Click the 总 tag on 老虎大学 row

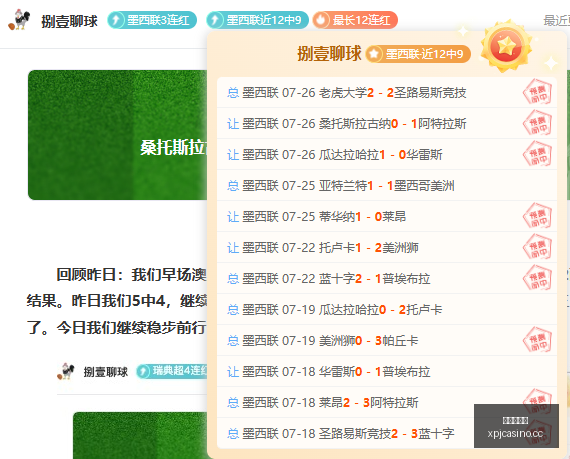pos(233,93)
